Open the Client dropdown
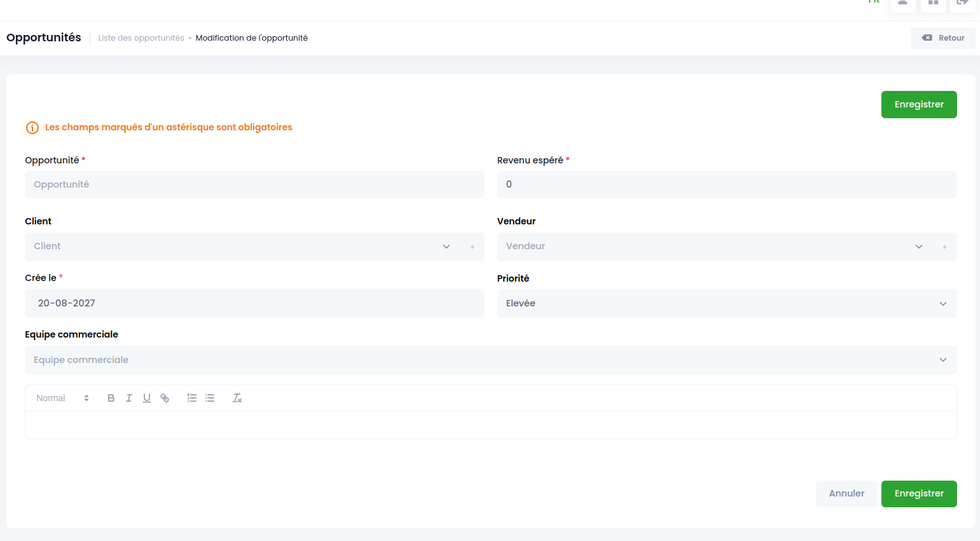Screen dimensions: 980x541 point(243,247)
